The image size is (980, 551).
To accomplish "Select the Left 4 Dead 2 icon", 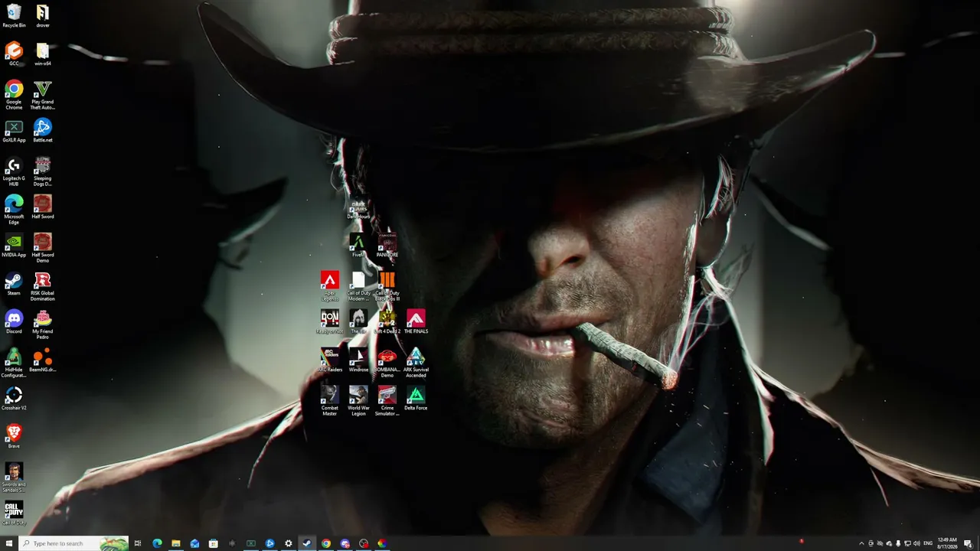I will click(x=387, y=321).
